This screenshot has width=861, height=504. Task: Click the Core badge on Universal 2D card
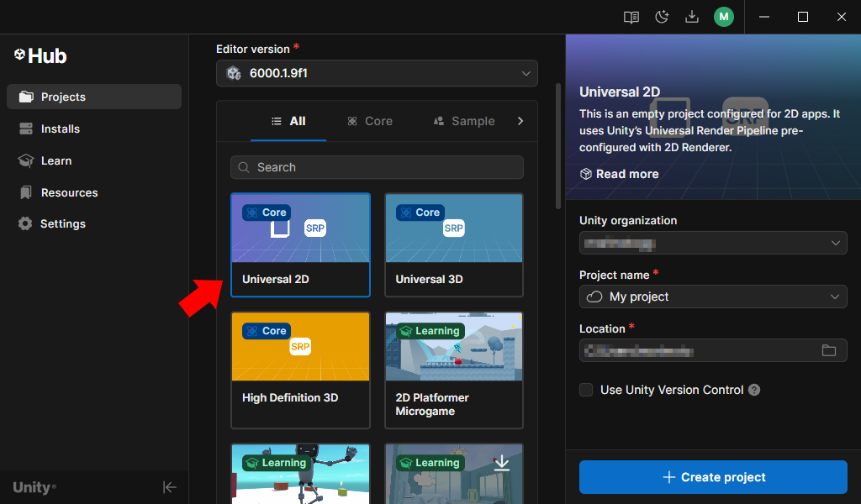point(267,213)
